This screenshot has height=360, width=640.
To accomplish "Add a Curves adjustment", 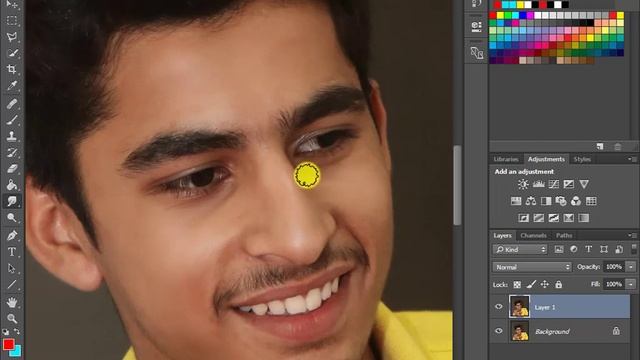I will 553,184.
